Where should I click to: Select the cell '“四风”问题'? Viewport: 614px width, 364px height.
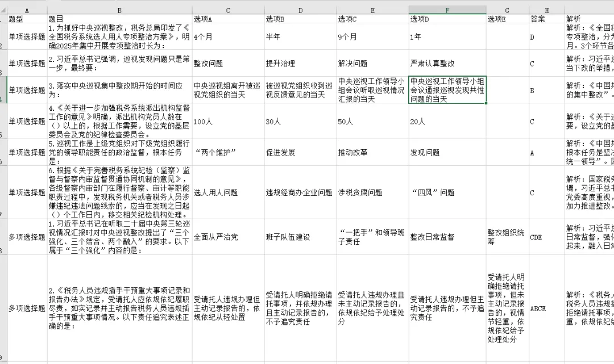447,193
